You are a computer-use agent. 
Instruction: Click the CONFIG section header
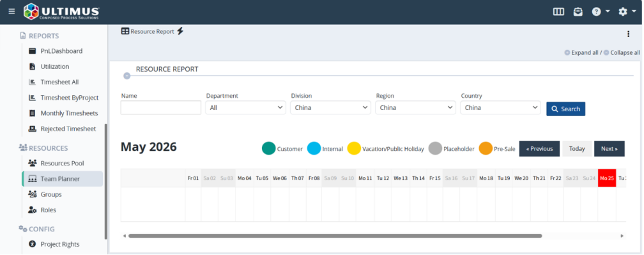pyautogui.click(x=37, y=229)
